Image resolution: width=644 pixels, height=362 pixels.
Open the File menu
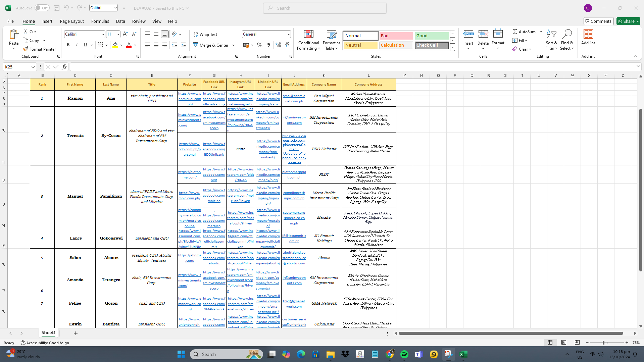tap(10, 21)
